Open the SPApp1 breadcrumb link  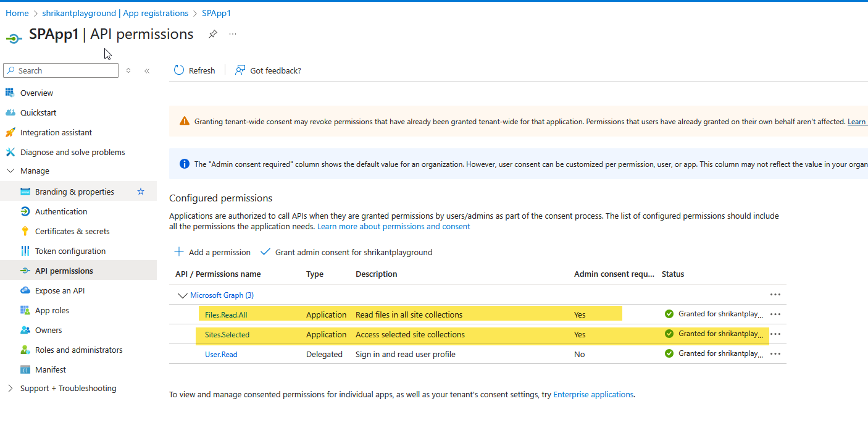point(216,13)
